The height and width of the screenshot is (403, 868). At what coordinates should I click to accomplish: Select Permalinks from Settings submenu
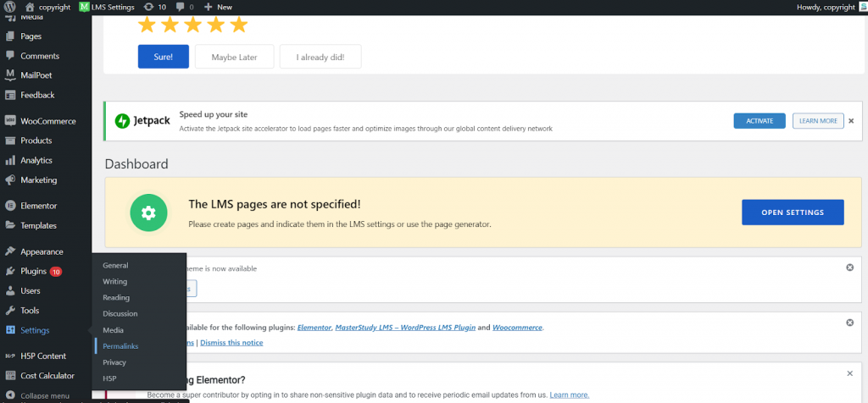(120, 346)
